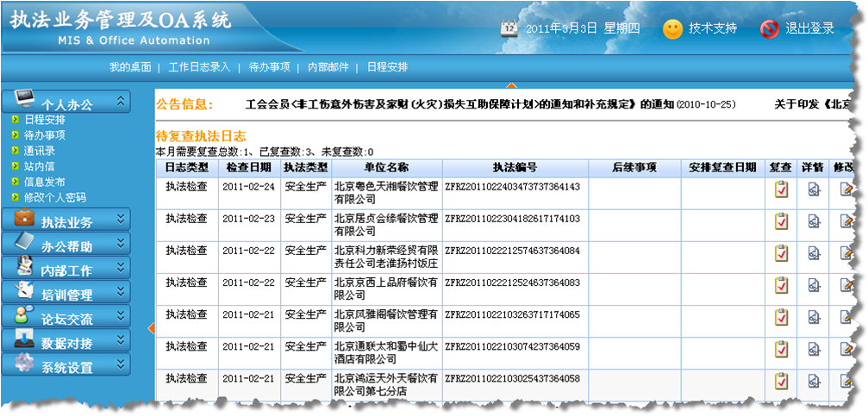The width and height of the screenshot is (868, 416).
Task: Click the 复查 icon for 北京粤色天湘餐饮管理有限公司
Action: point(781,190)
